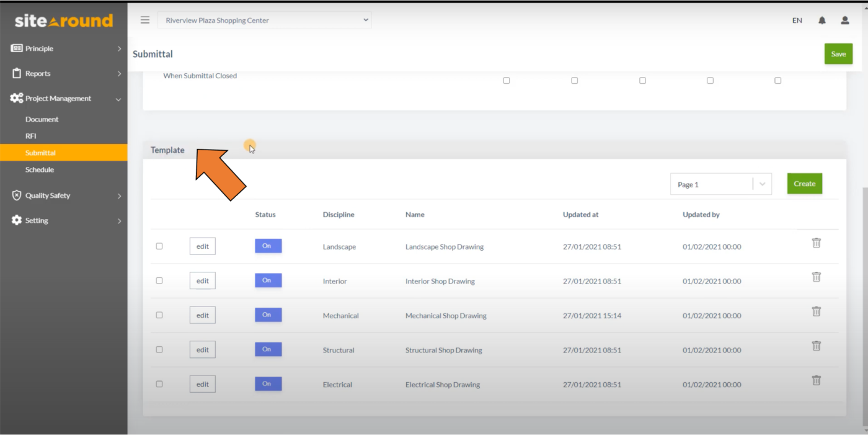
Task: Click the green Save button
Action: point(838,54)
